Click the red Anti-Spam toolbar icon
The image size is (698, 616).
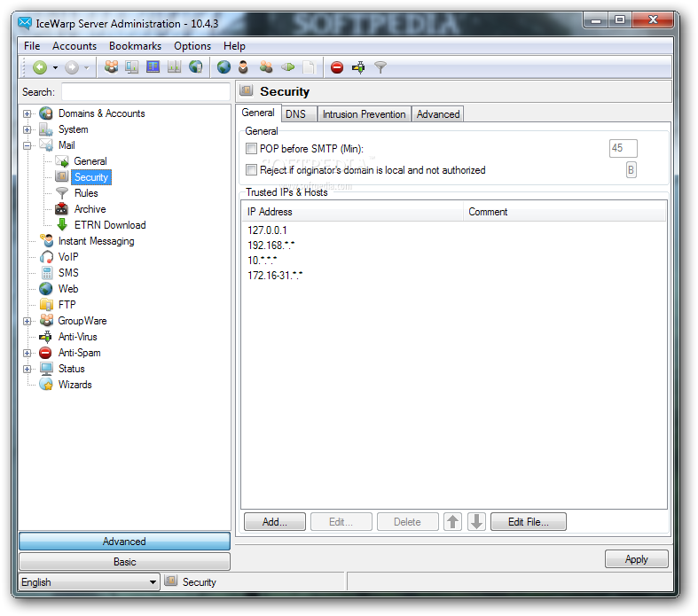[337, 67]
